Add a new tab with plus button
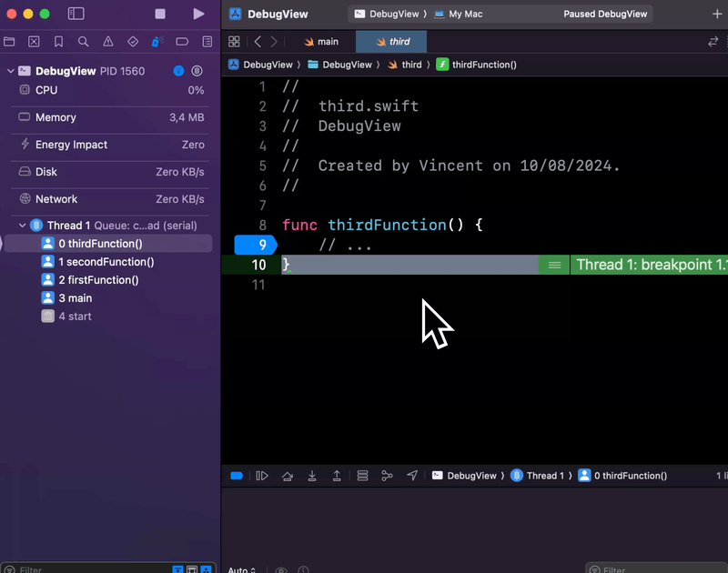This screenshot has height=573, width=728. click(717, 14)
